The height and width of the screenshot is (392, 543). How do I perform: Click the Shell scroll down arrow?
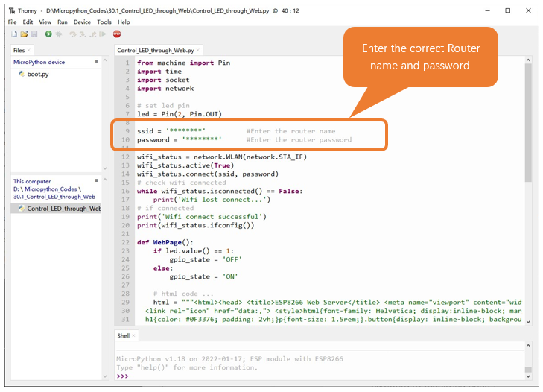click(528, 376)
